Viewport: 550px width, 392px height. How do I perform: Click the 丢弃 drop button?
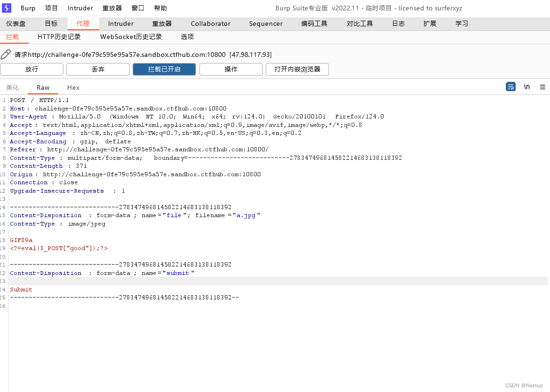(98, 69)
